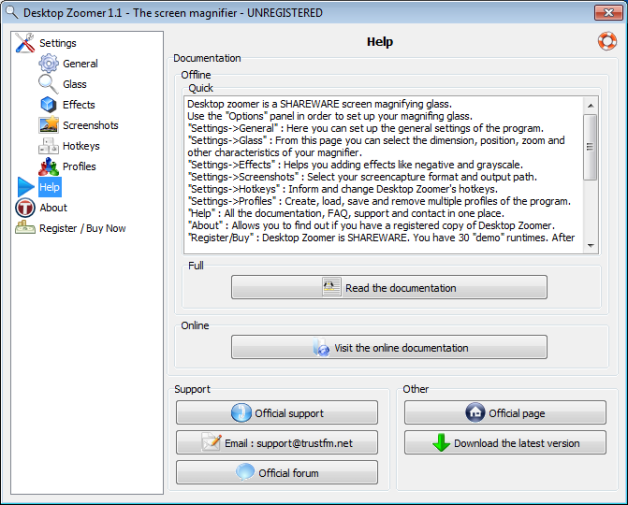This screenshot has height=505, width=628.
Task: Open the Settings tree item
Action: tap(58, 43)
